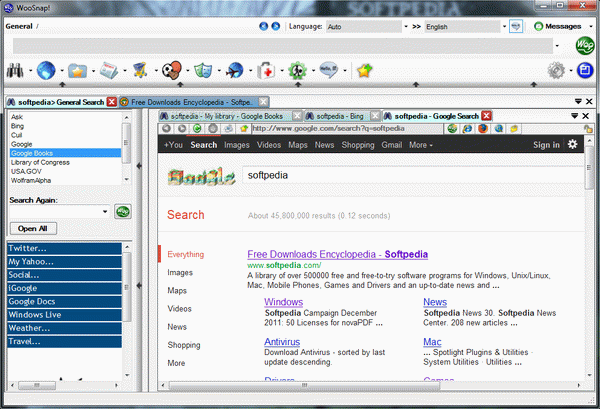
Task: Open the Antivirus sitelink
Action: 282,342
